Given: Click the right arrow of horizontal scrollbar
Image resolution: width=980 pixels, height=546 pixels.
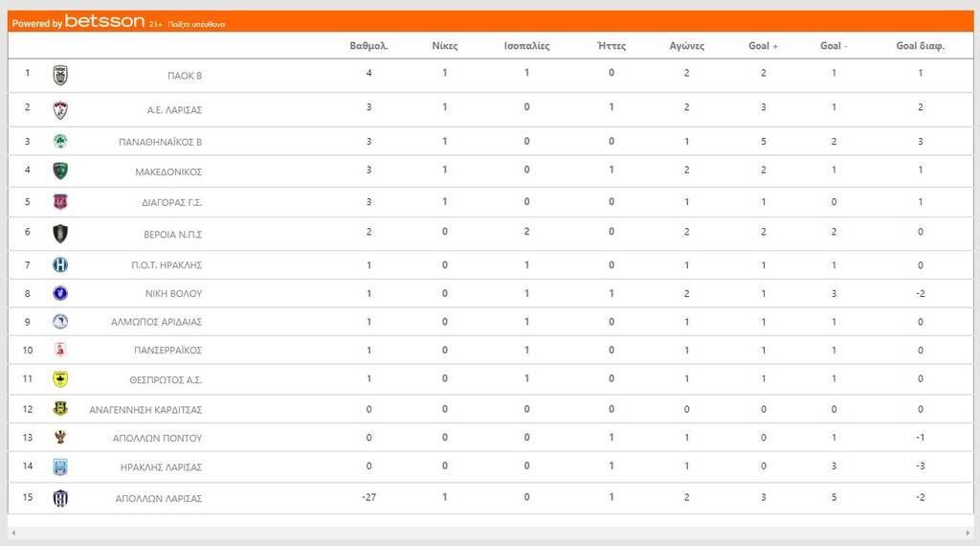Looking at the screenshot, I should click(968, 533).
